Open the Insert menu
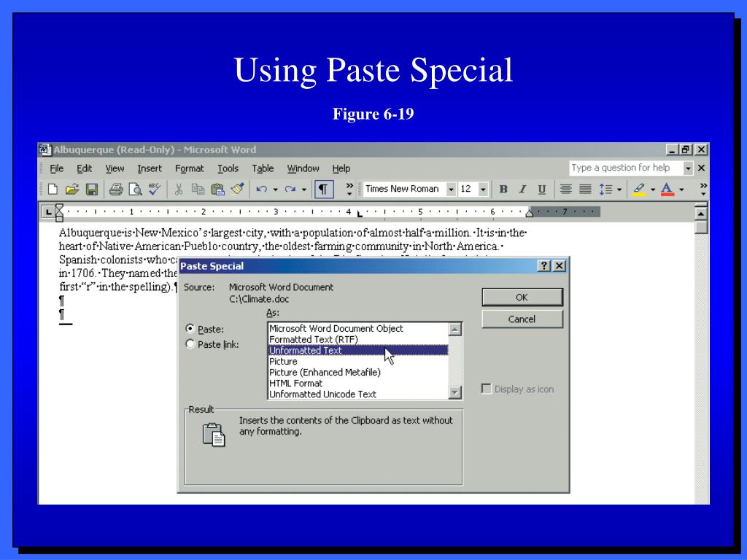 pyautogui.click(x=150, y=168)
